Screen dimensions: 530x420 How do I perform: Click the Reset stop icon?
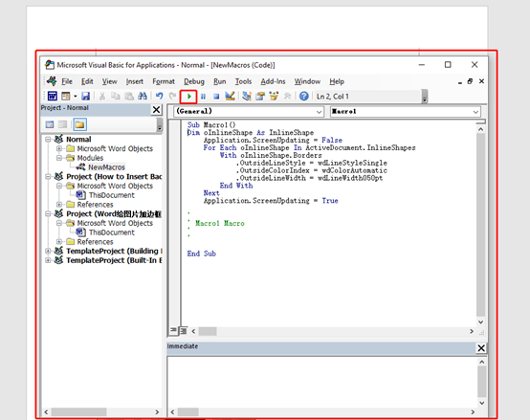point(216,97)
